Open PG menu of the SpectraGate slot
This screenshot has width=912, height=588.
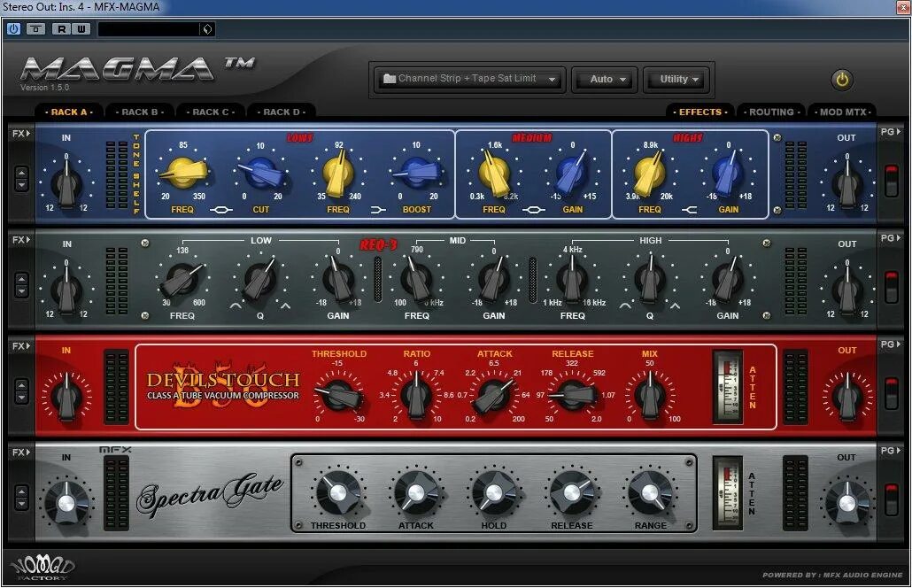click(x=890, y=450)
